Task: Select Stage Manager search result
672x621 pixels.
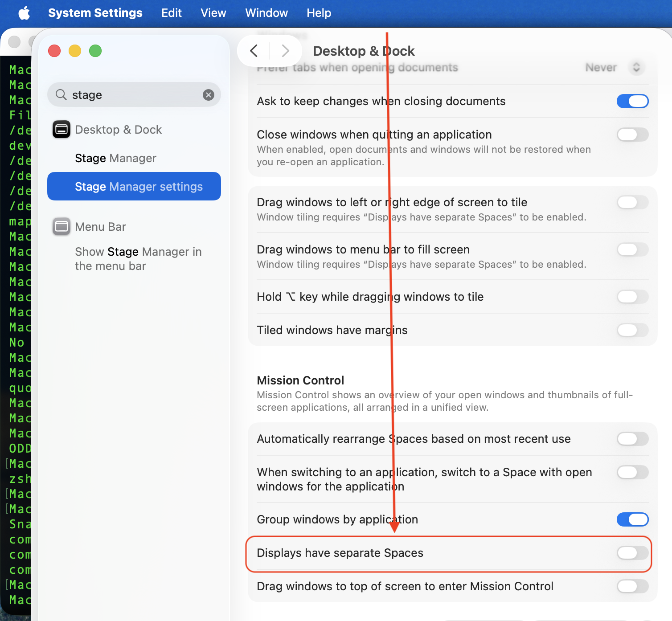Action: point(134,158)
